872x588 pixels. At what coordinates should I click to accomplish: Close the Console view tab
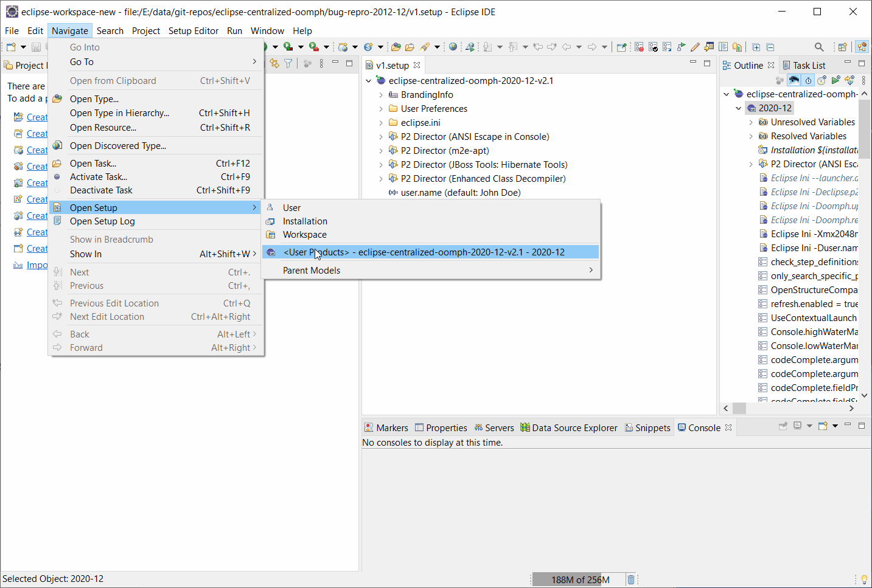point(728,427)
